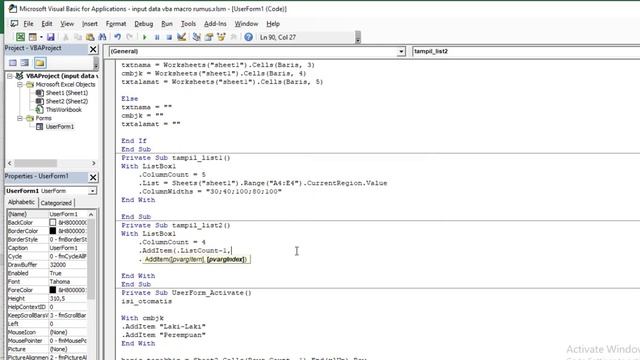Viewport: 640px width, 360px height.
Task: Open Project Explorer toolbar icon
Action: (196, 37)
